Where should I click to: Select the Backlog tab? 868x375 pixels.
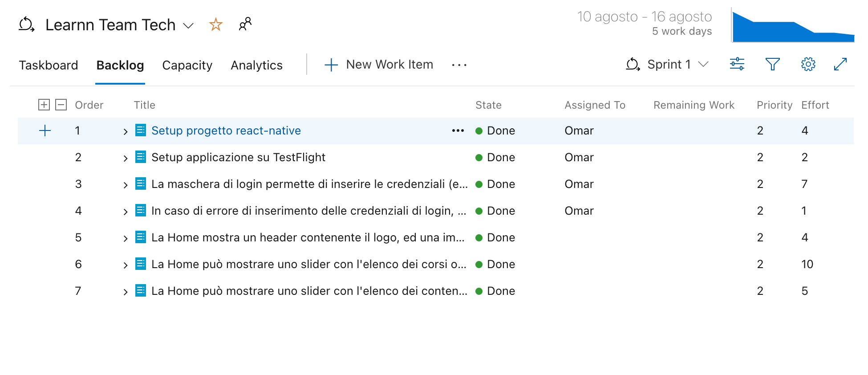click(120, 65)
